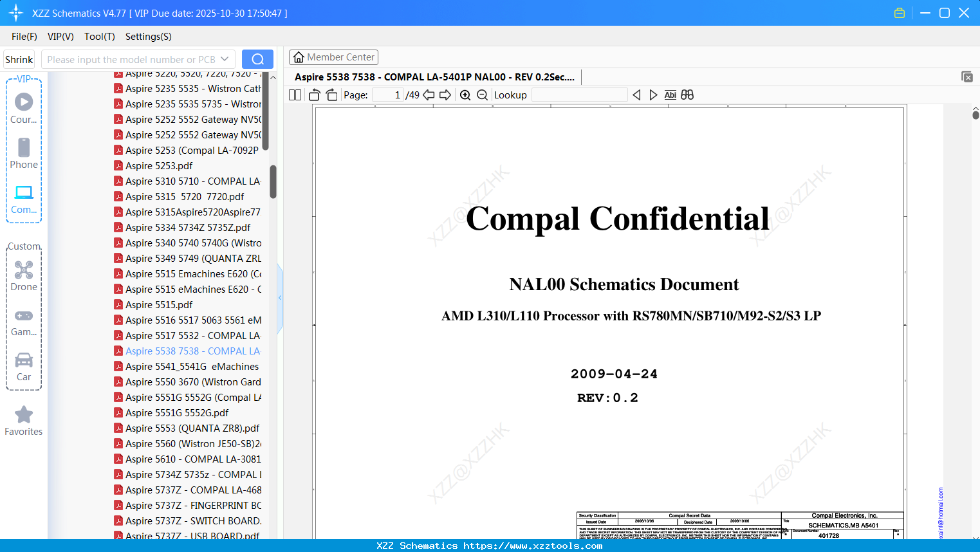Open the VIP(V) menu
This screenshot has width=980, height=552.
click(x=60, y=37)
